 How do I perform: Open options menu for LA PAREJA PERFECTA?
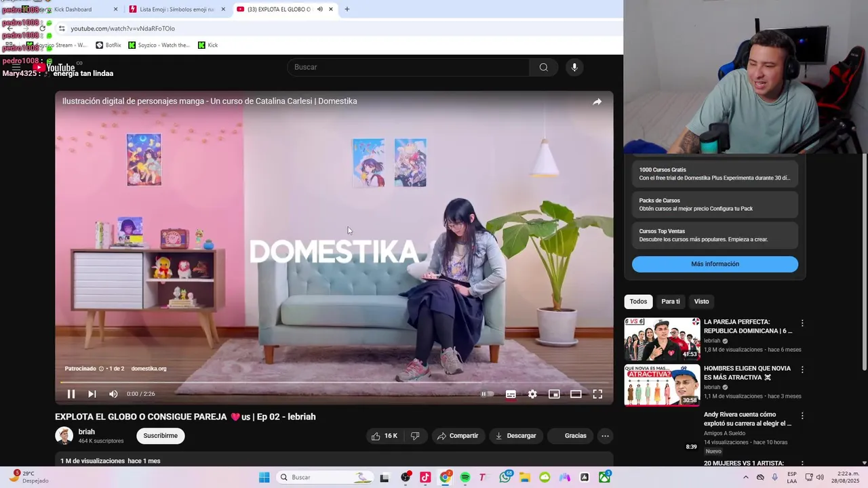[802, 323]
